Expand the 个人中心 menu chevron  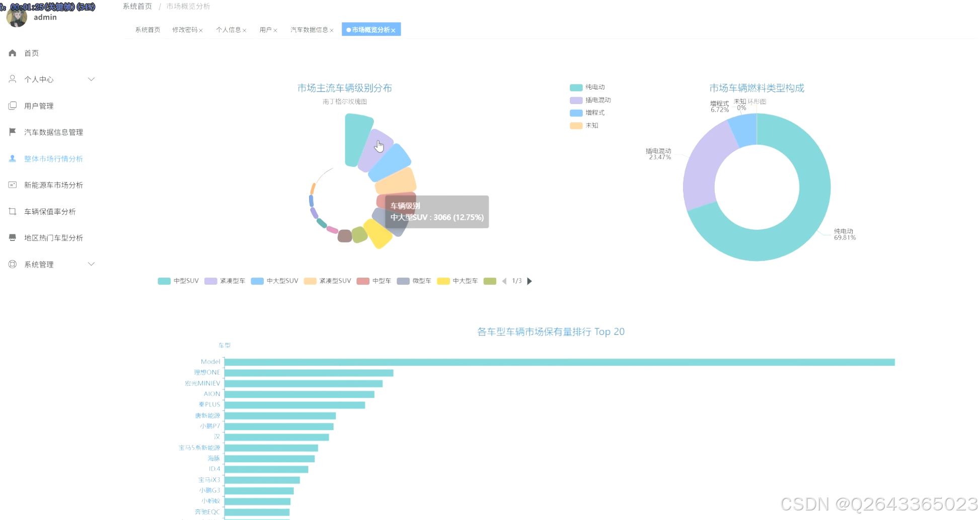91,79
